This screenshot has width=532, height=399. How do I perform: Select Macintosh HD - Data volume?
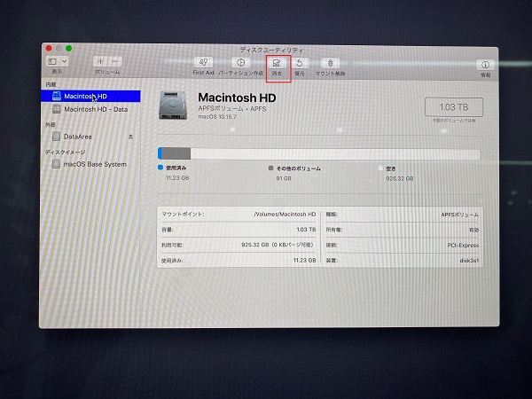90,109
